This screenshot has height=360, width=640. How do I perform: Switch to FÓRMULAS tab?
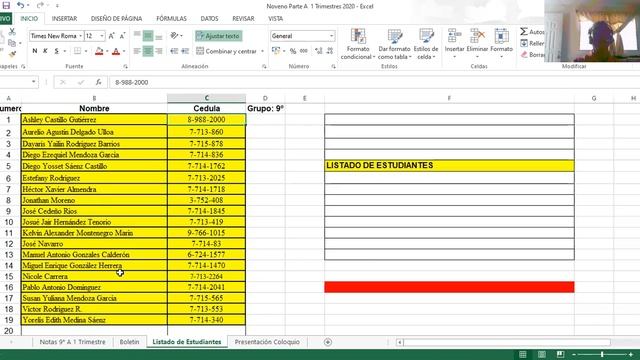click(x=171, y=18)
